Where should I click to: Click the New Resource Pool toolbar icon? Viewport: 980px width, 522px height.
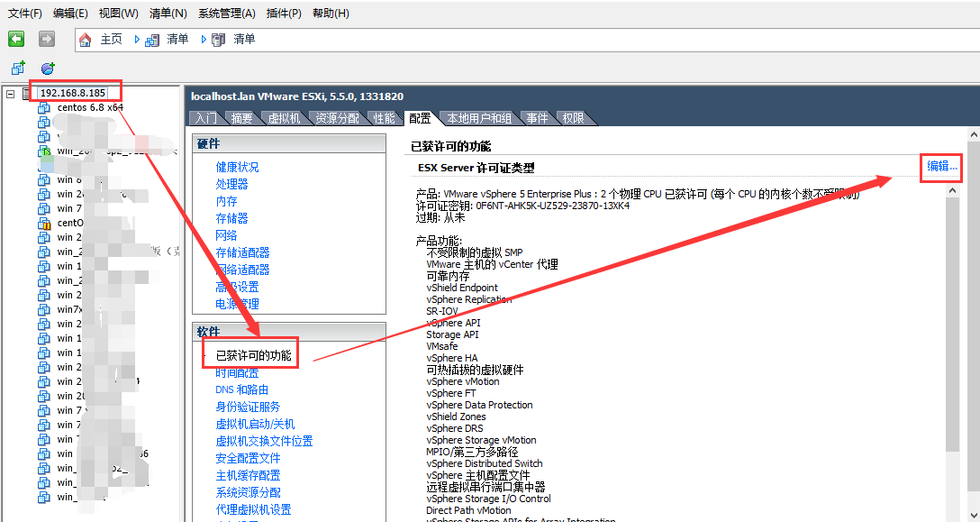(x=48, y=68)
